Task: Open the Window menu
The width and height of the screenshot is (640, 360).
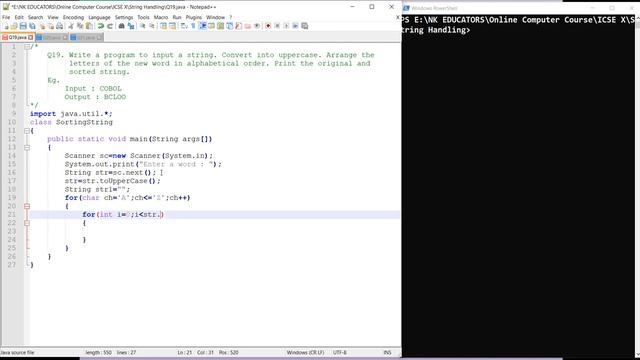Action: [x=216, y=17]
